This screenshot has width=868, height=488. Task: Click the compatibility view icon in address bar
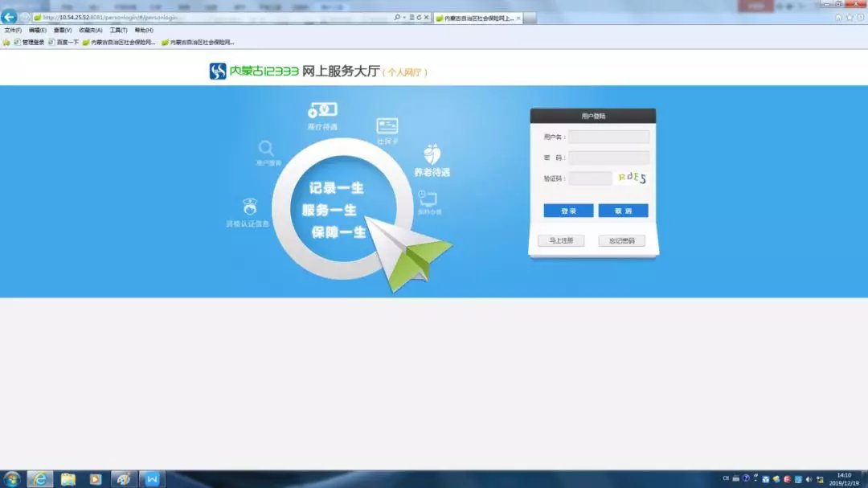coord(411,18)
